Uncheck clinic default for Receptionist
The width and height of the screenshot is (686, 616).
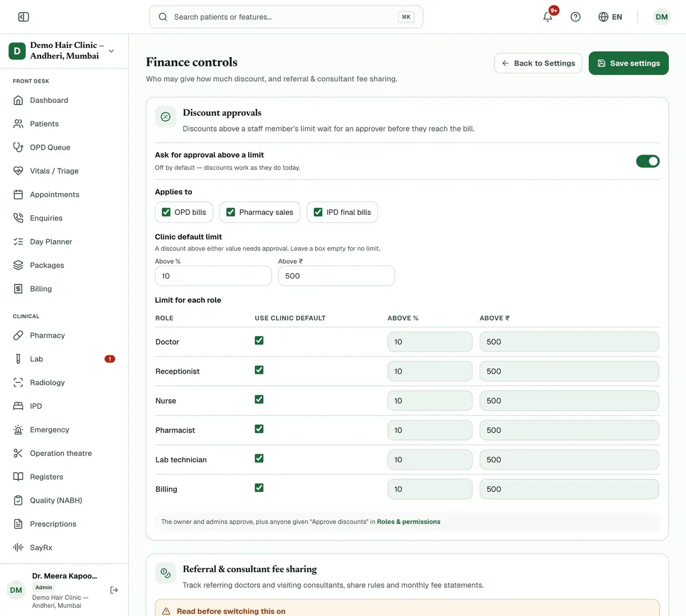(259, 370)
